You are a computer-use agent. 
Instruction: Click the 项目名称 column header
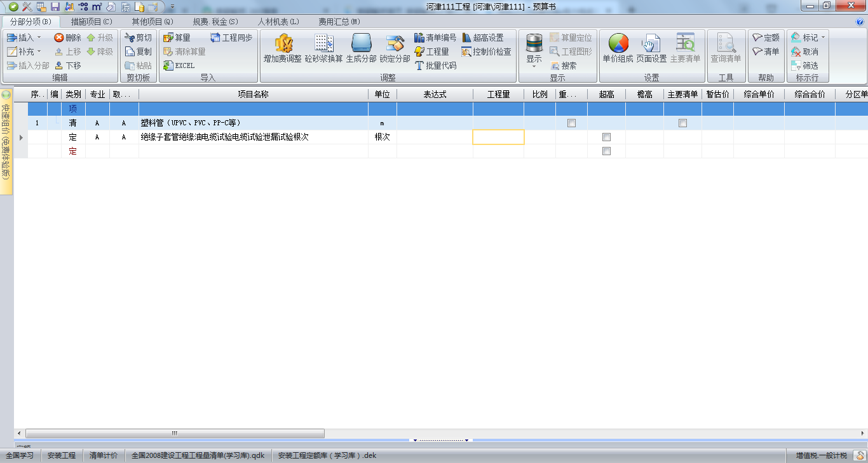click(254, 94)
